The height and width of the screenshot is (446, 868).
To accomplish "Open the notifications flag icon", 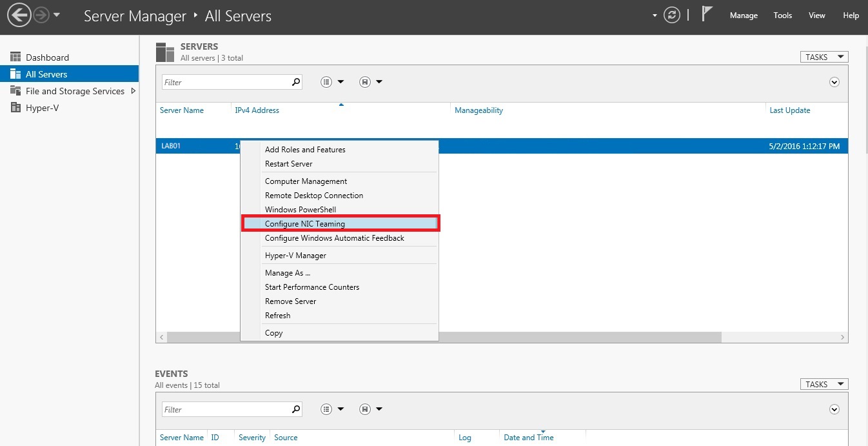I will (707, 15).
